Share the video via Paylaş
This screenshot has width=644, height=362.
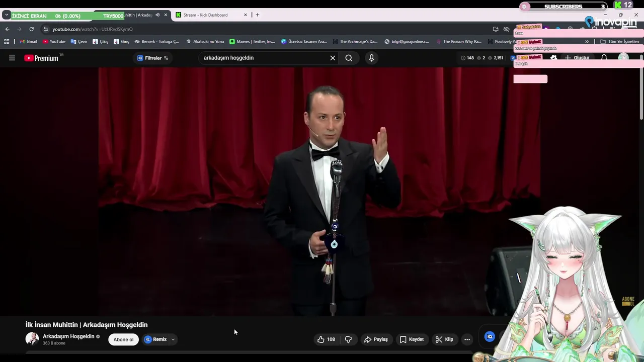pos(376,339)
